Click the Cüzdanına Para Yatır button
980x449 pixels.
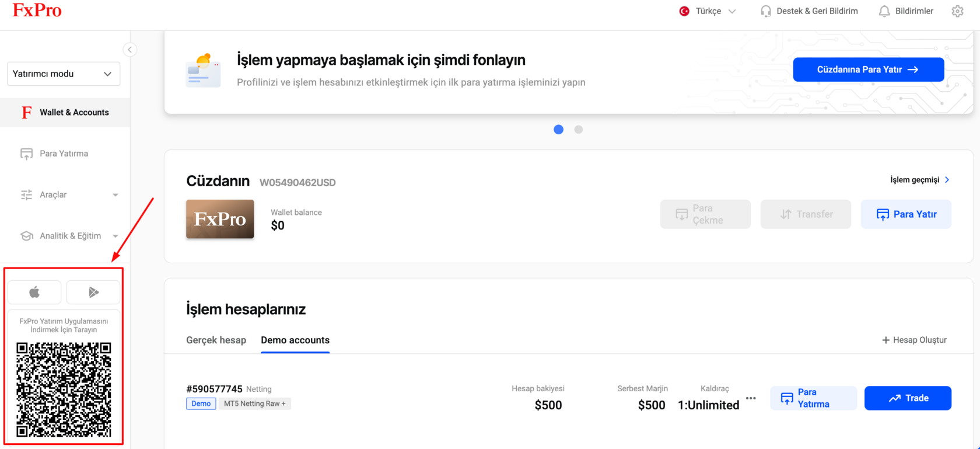(869, 69)
